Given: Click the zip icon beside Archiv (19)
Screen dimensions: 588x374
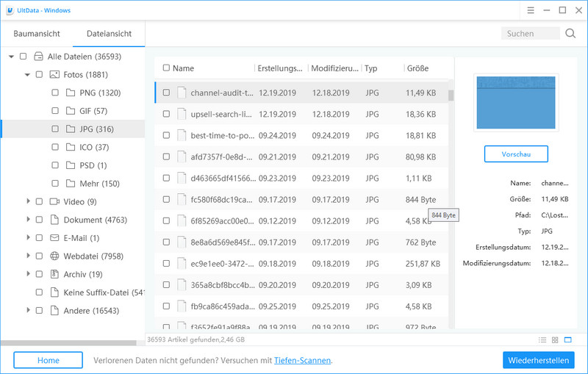Looking at the screenshot, I should [x=54, y=274].
